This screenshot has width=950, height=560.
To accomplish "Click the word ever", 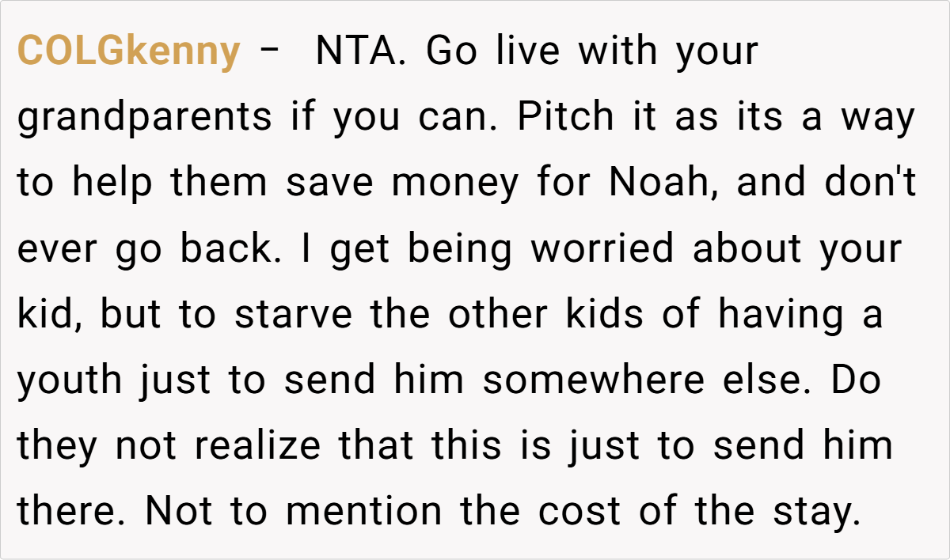I will click(x=56, y=249).
